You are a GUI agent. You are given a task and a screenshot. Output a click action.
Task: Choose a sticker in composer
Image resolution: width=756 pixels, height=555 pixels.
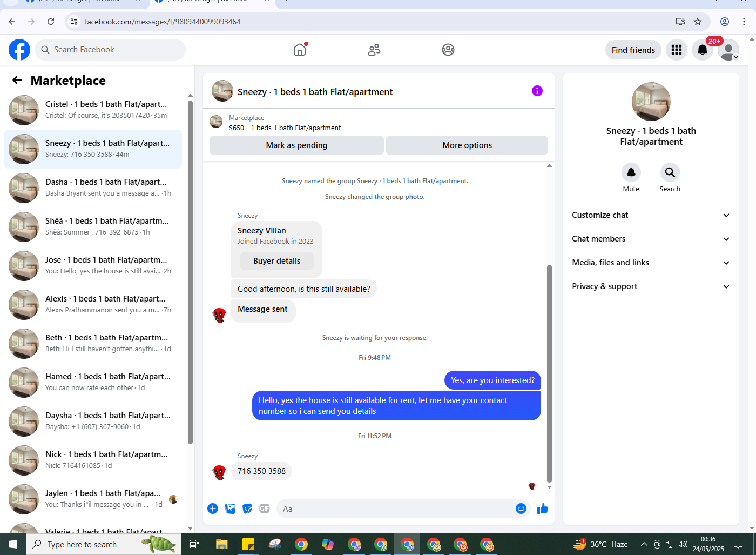point(247,509)
